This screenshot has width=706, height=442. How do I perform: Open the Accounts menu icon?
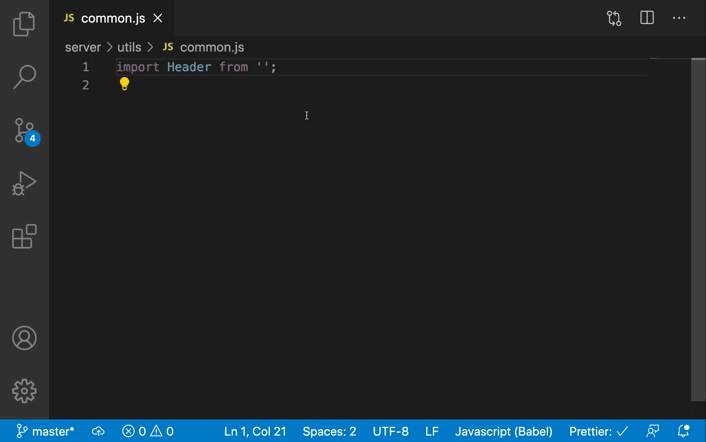24,338
